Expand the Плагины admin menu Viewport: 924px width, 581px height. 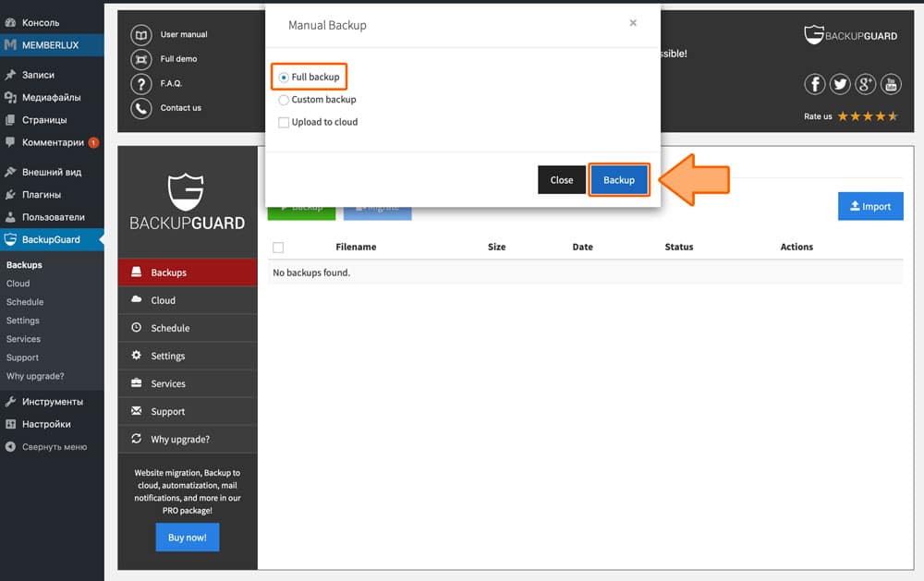click(42, 195)
